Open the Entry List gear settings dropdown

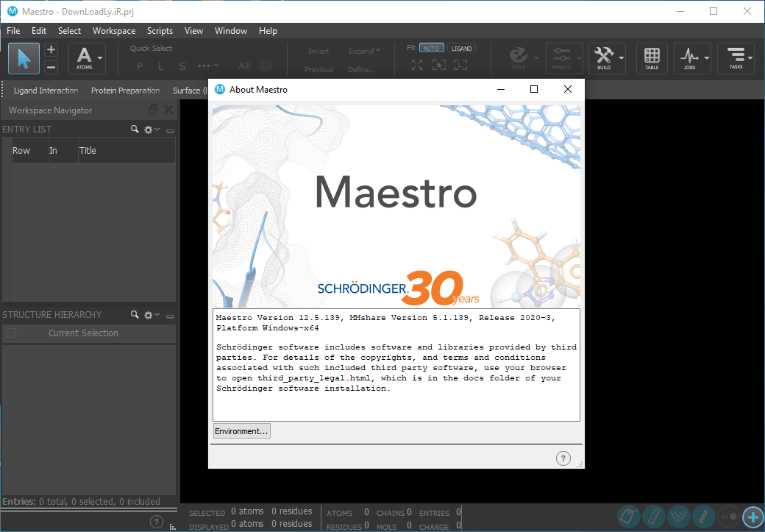tap(151, 130)
